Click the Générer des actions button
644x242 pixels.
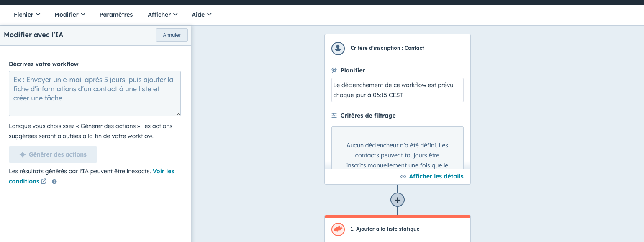click(53, 154)
